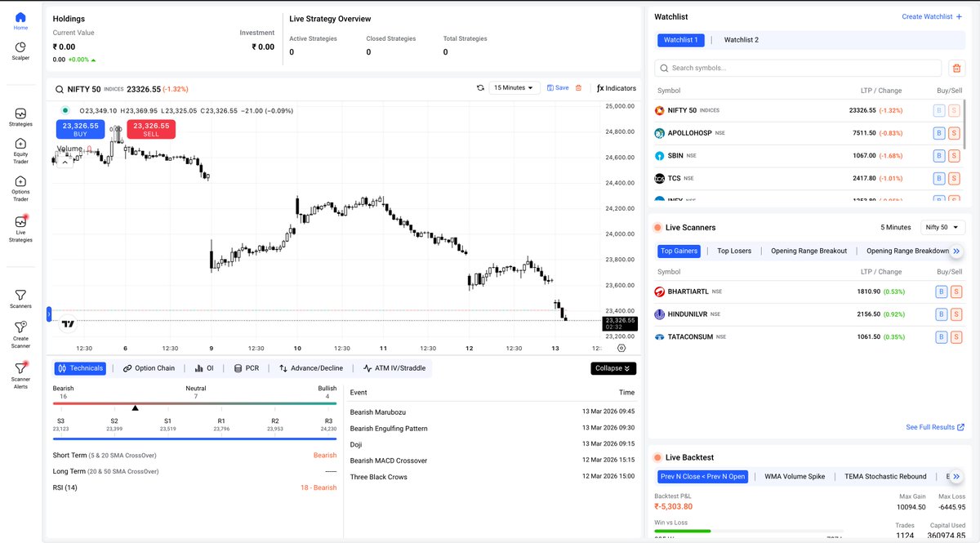The height and width of the screenshot is (543, 980).
Task: Open Scanner Alerts in sidebar
Action: pyautogui.click(x=20, y=375)
